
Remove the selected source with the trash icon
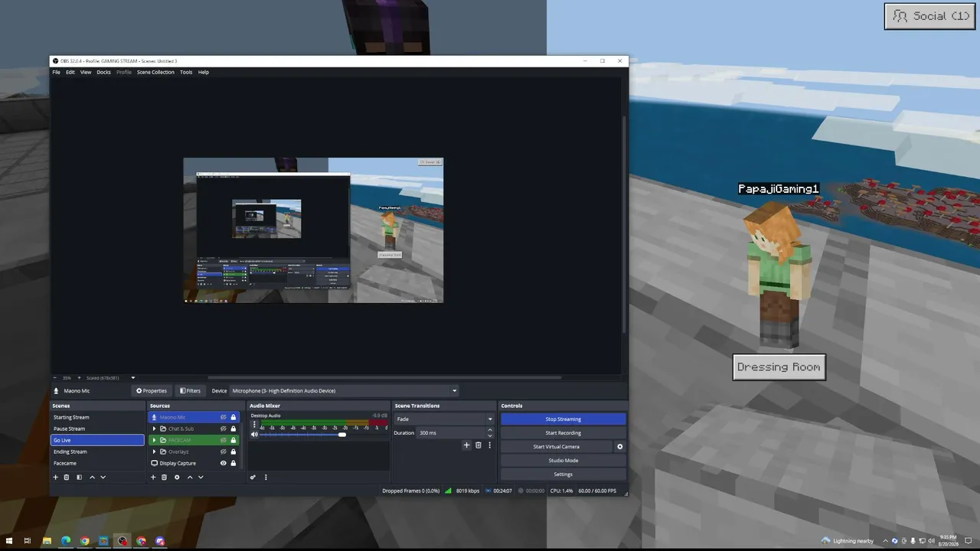click(164, 478)
